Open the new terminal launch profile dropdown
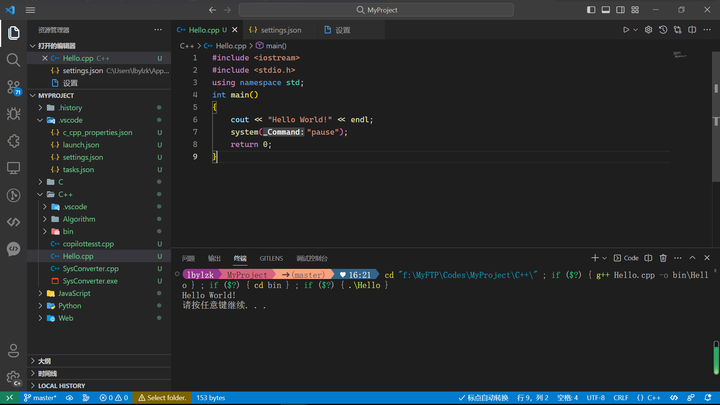 pos(604,258)
